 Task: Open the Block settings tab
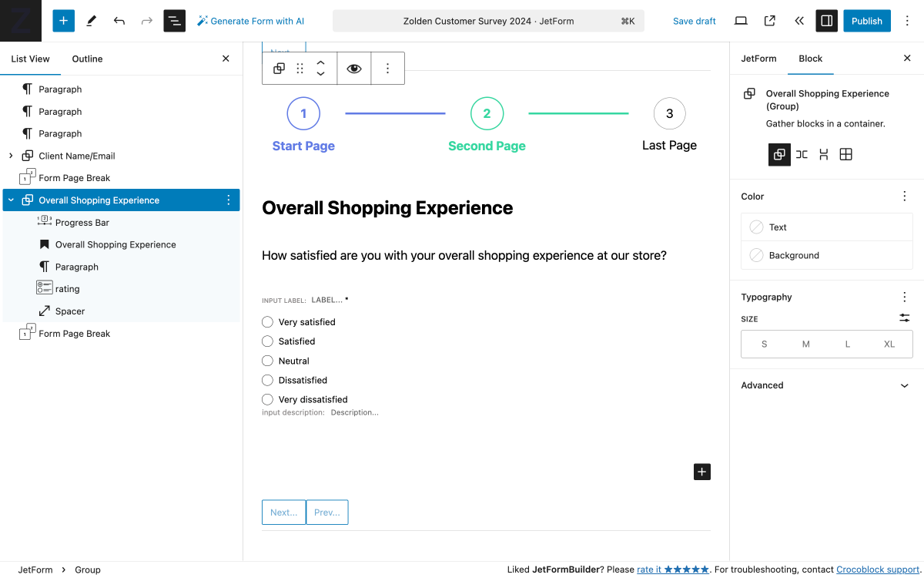tap(810, 58)
